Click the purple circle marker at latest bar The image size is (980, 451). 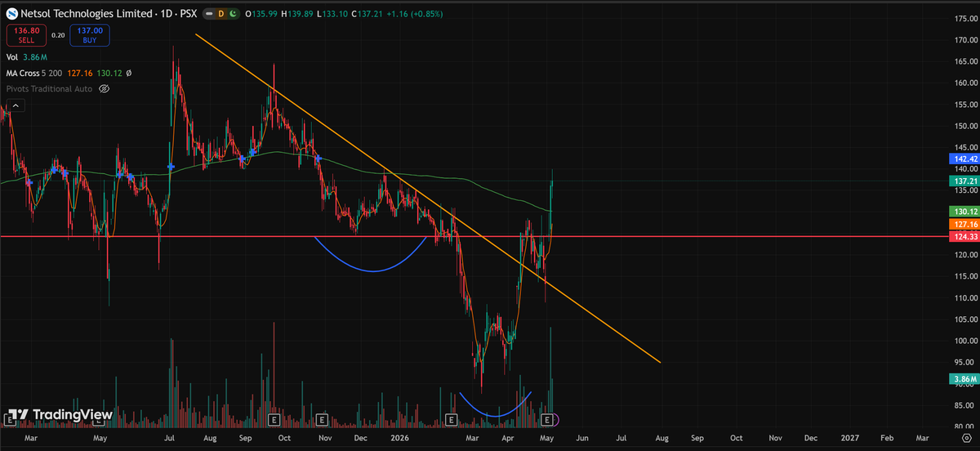click(556, 420)
